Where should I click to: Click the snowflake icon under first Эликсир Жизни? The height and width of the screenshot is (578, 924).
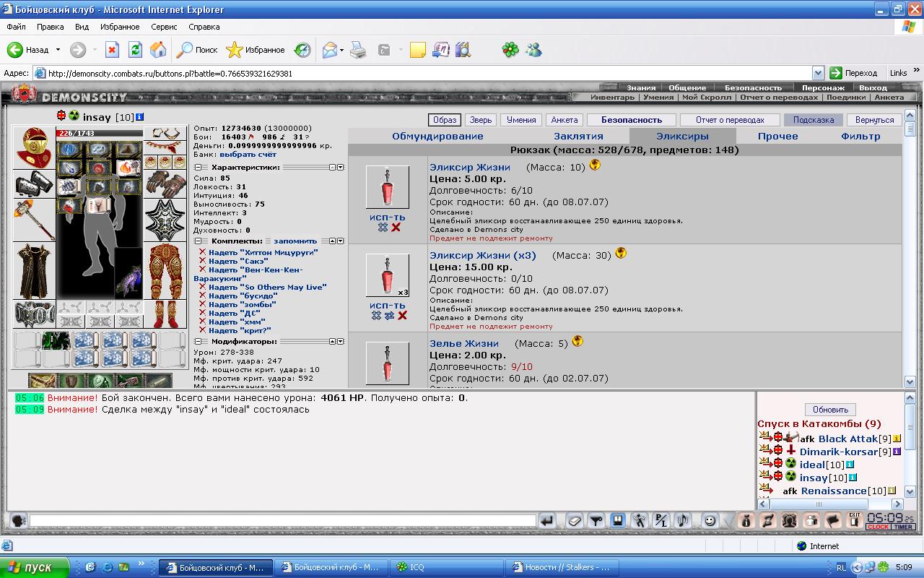[383, 227]
